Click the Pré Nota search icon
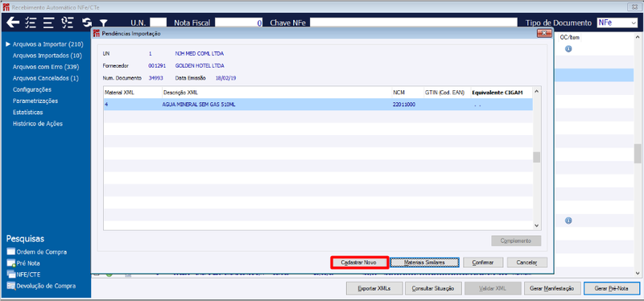 click(10, 263)
